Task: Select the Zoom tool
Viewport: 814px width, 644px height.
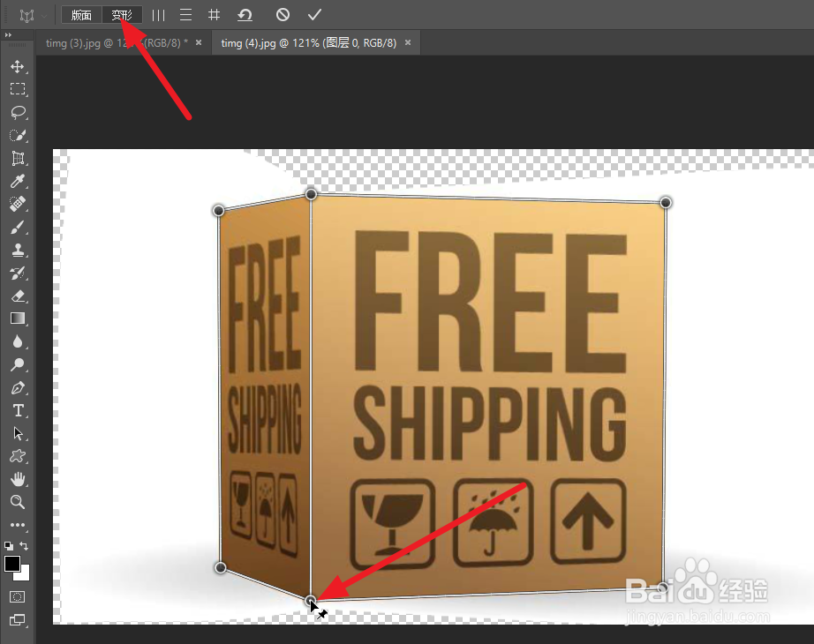Action: [x=18, y=502]
